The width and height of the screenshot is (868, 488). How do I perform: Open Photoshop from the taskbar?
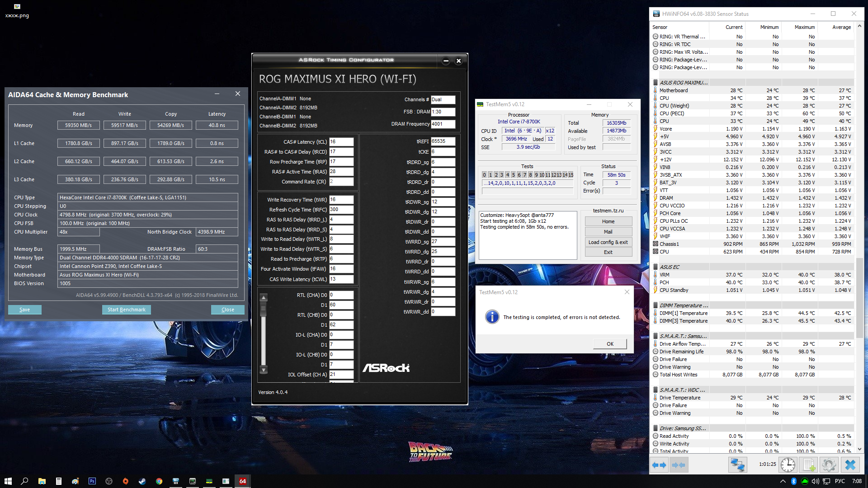(92, 481)
